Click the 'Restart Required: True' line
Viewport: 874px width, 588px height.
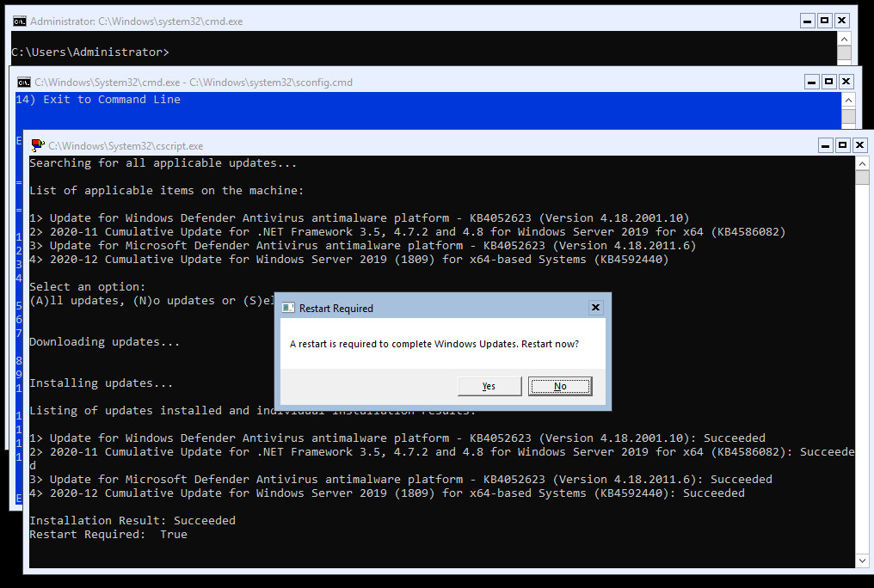point(108,535)
